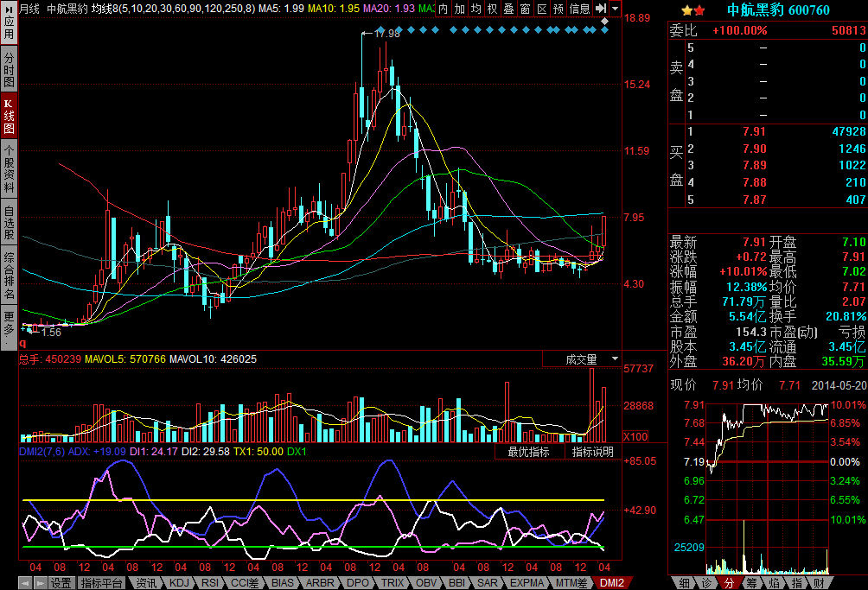Open the 自选股 watchlist tab
The width and height of the screenshot is (868, 590).
coord(9,222)
